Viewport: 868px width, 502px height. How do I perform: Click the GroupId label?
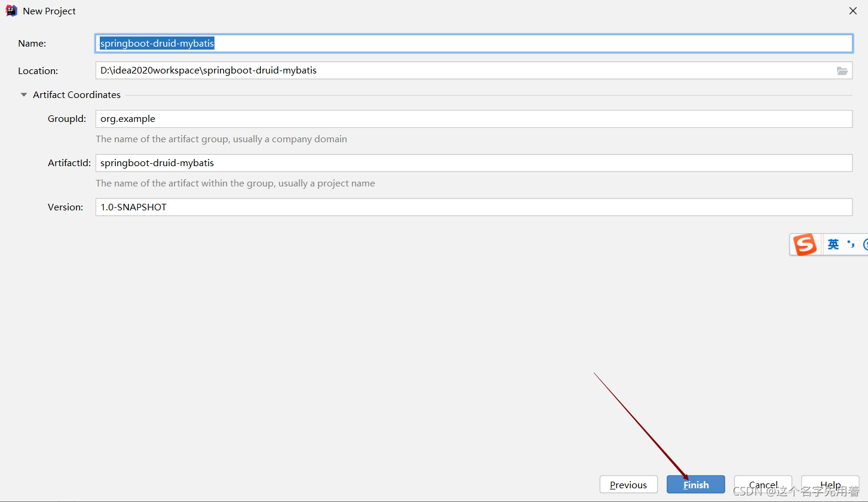pyautogui.click(x=68, y=119)
